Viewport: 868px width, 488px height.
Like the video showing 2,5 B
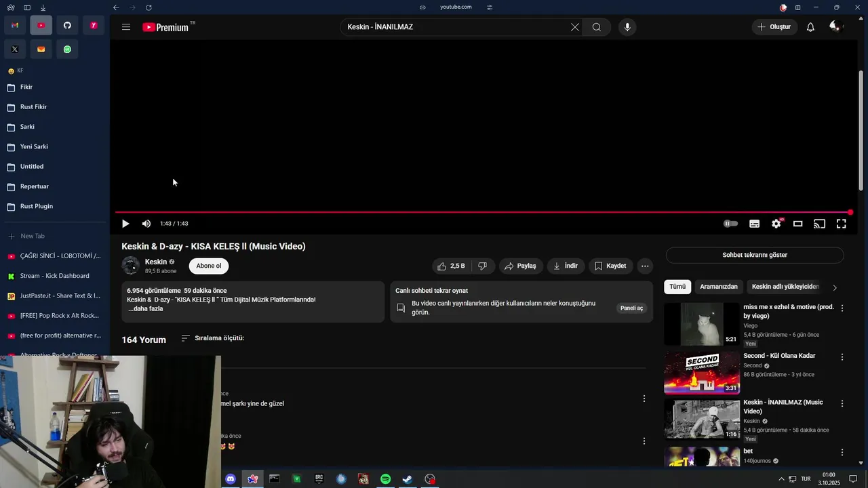[x=451, y=266]
